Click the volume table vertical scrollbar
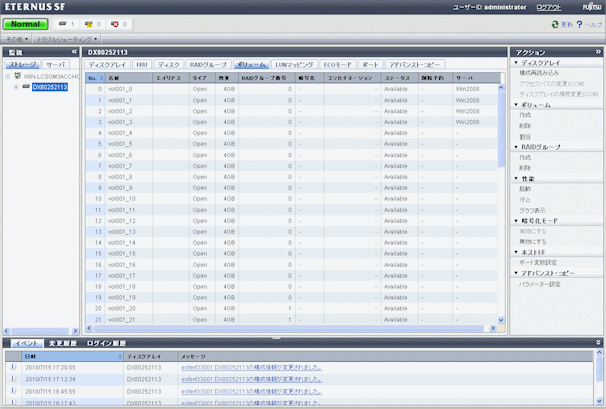606x409 pixels. click(x=501, y=130)
